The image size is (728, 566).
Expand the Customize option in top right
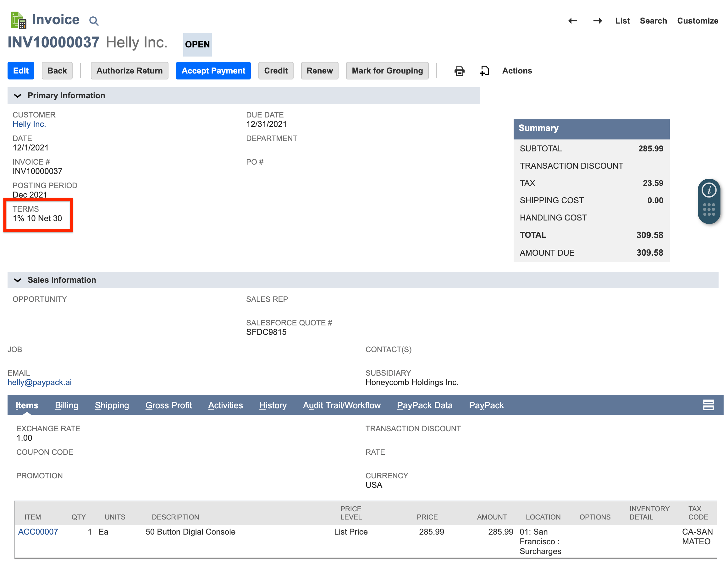pos(697,21)
